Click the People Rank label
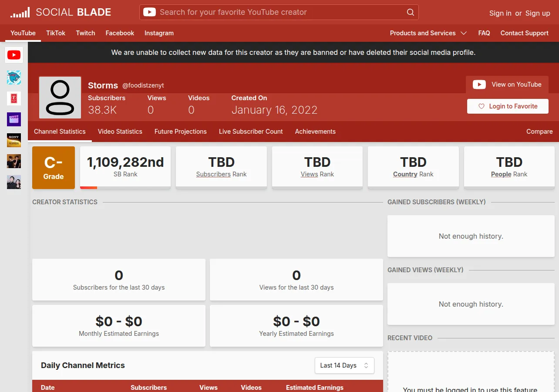 click(x=509, y=174)
